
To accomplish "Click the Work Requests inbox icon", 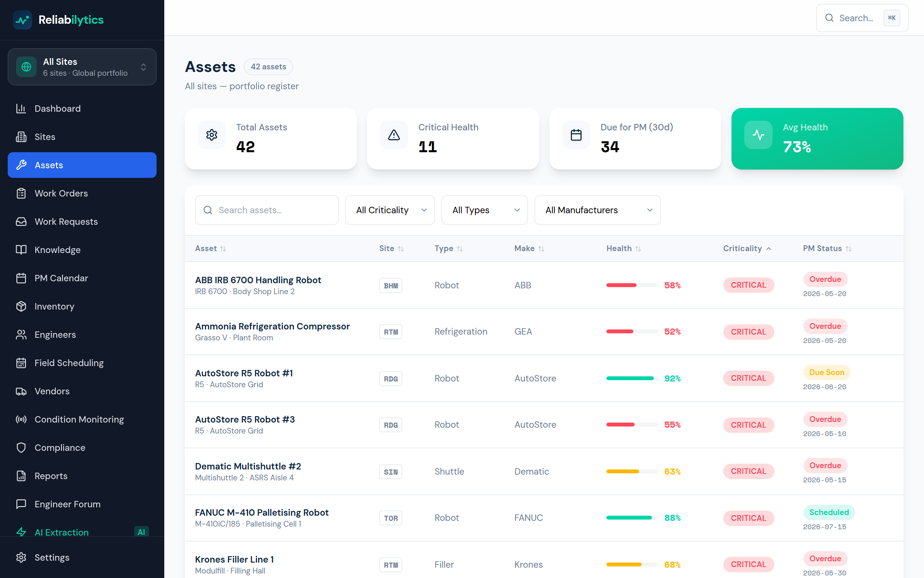I will (21, 222).
